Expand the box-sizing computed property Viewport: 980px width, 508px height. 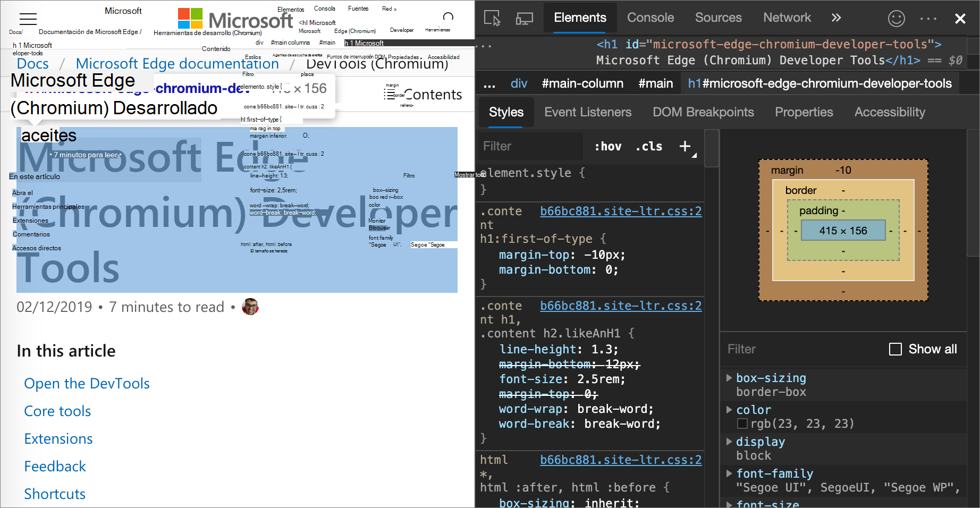[729, 378]
